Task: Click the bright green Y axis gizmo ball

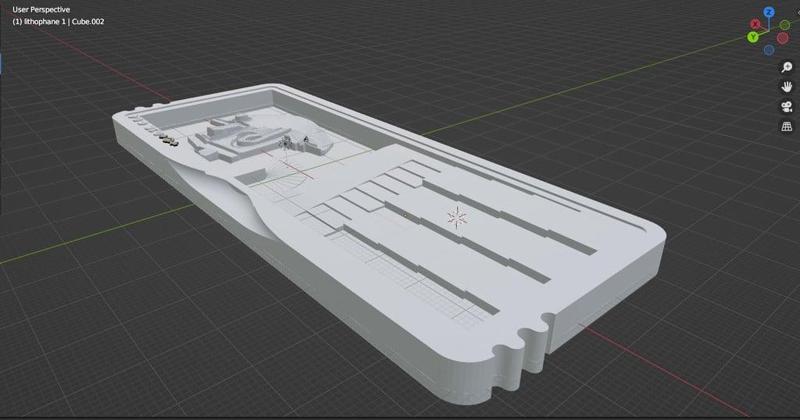Action: point(753,37)
